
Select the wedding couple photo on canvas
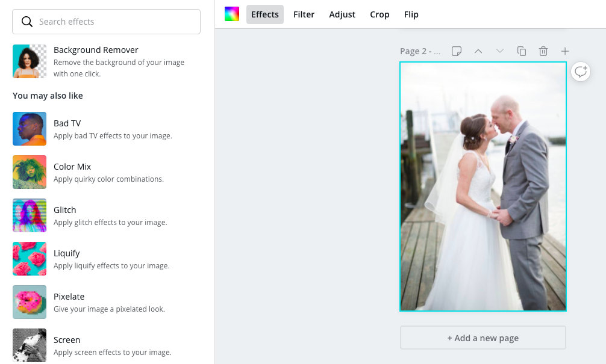pos(483,187)
